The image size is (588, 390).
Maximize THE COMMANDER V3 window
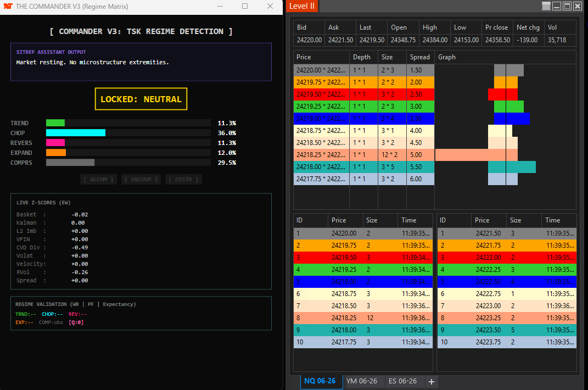pyautogui.click(x=245, y=7)
